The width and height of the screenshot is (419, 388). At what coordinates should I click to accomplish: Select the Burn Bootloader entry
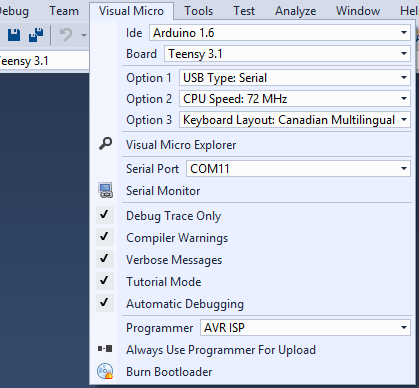169,372
